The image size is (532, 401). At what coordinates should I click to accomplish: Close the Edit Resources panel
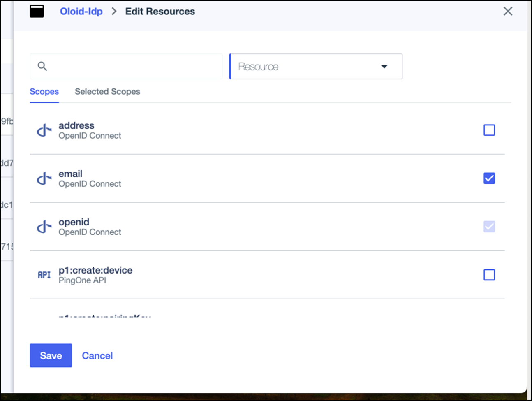coord(508,11)
